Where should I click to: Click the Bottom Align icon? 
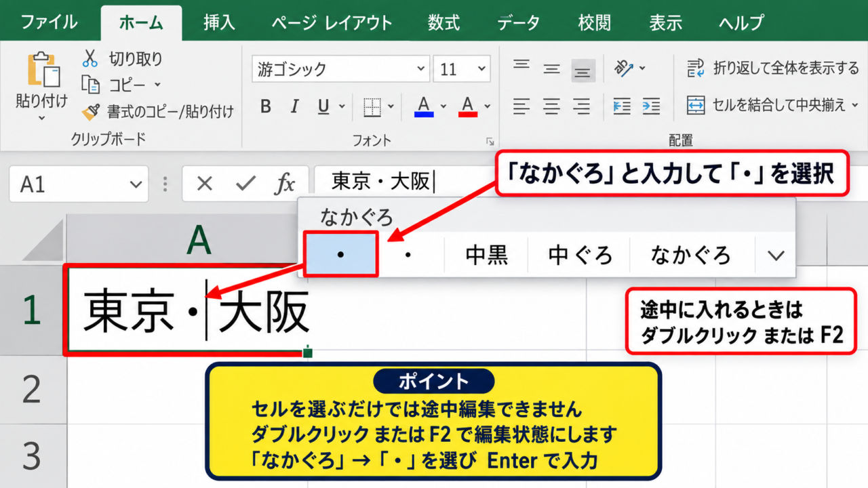coord(583,70)
